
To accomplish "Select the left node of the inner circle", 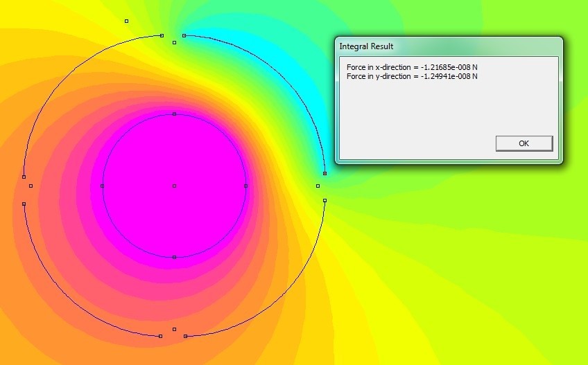I will coord(103,186).
